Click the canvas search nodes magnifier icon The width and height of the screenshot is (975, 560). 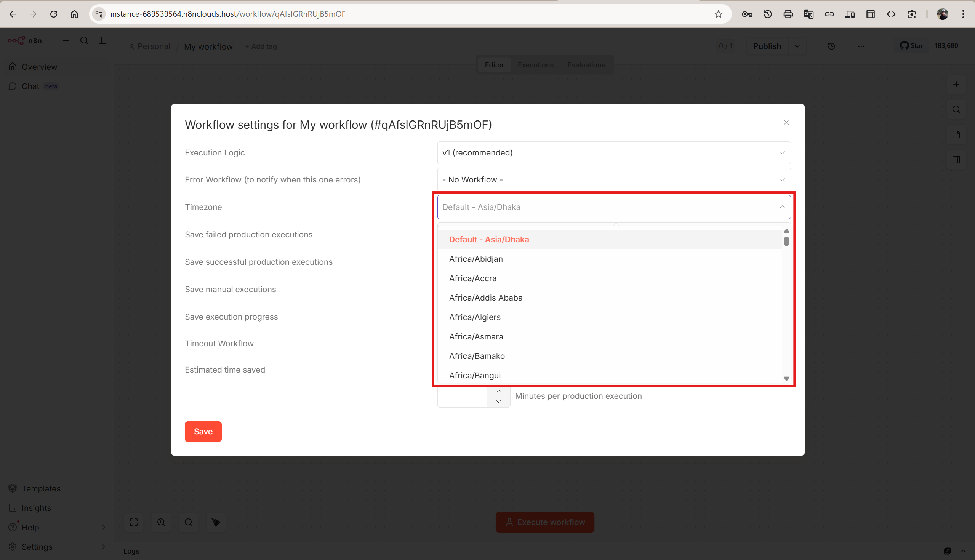[956, 110]
